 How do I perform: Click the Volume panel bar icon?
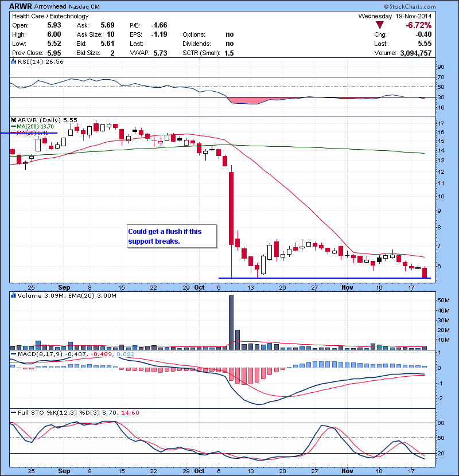pyautogui.click(x=13, y=295)
